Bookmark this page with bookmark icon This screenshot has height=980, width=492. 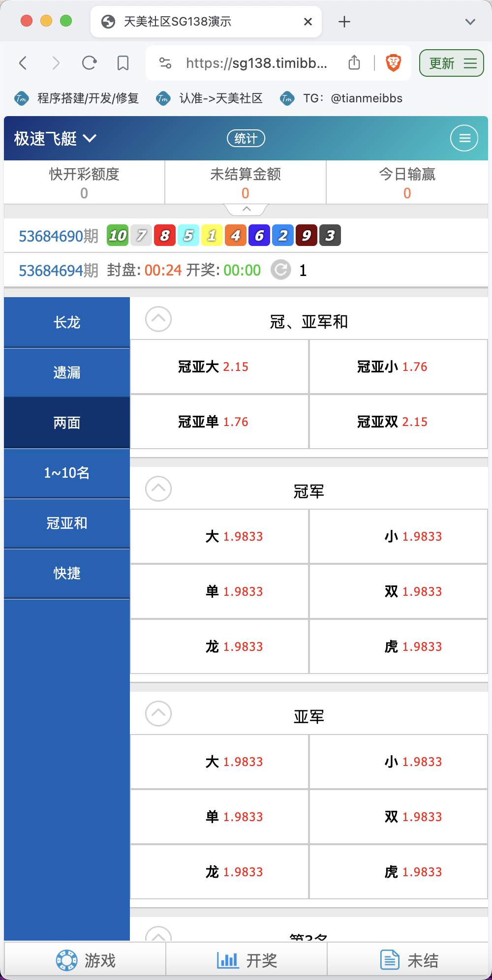pyautogui.click(x=123, y=63)
